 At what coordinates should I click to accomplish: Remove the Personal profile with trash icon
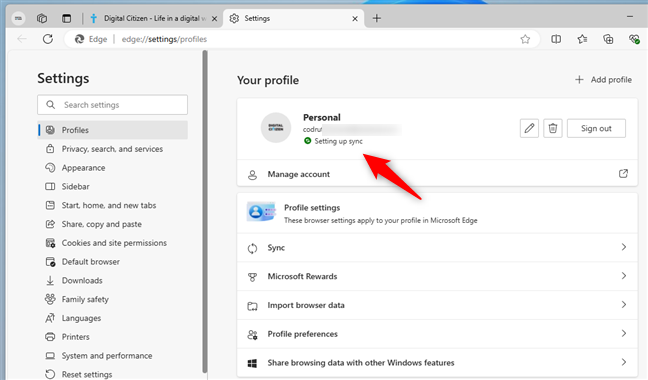click(x=553, y=128)
